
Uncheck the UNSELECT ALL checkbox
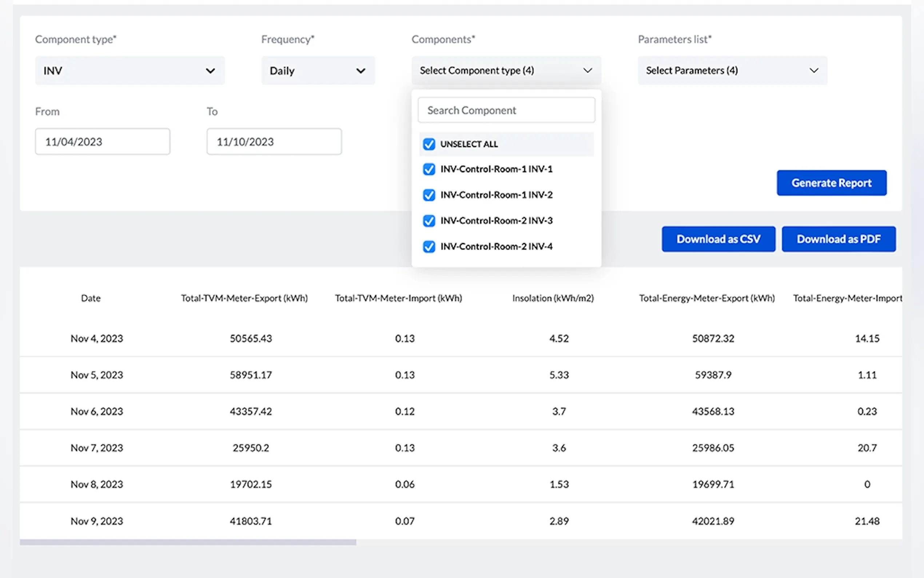click(429, 144)
